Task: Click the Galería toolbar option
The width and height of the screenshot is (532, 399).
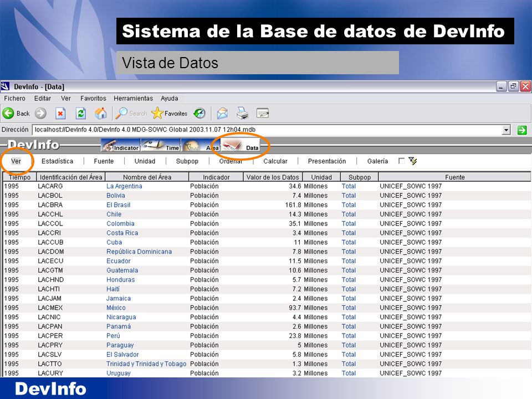Action: pos(377,161)
